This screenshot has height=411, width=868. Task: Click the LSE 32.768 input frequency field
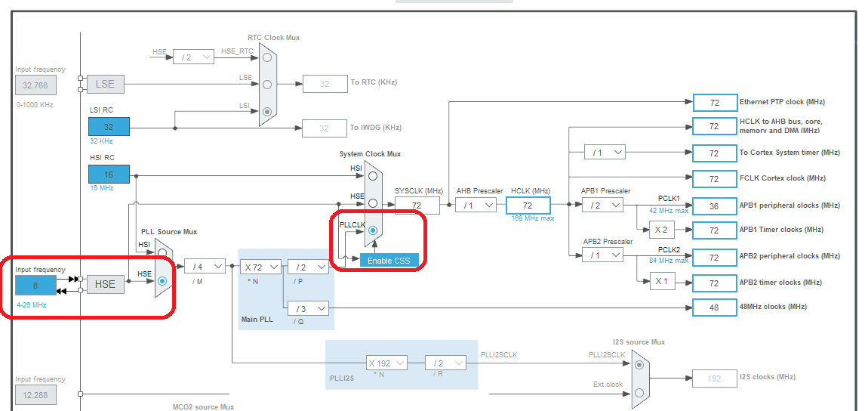pos(35,86)
